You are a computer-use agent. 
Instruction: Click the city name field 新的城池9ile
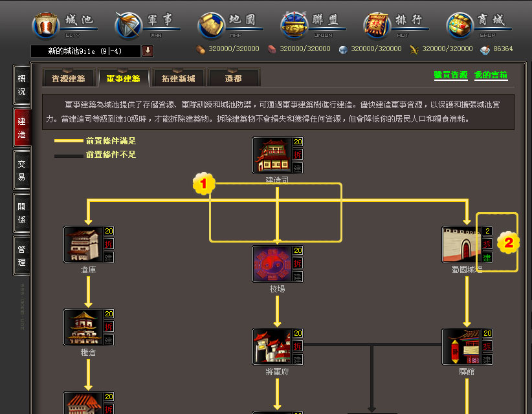tap(85, 51)
